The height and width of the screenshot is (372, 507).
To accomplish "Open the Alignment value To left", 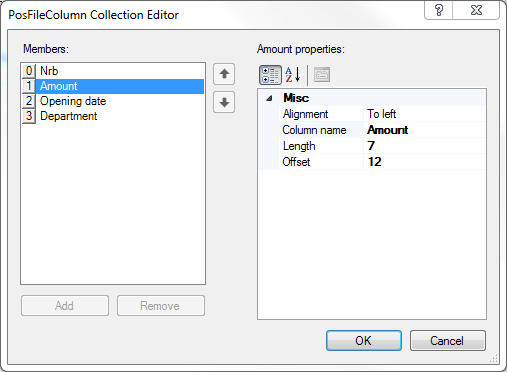I will [424, 114].
